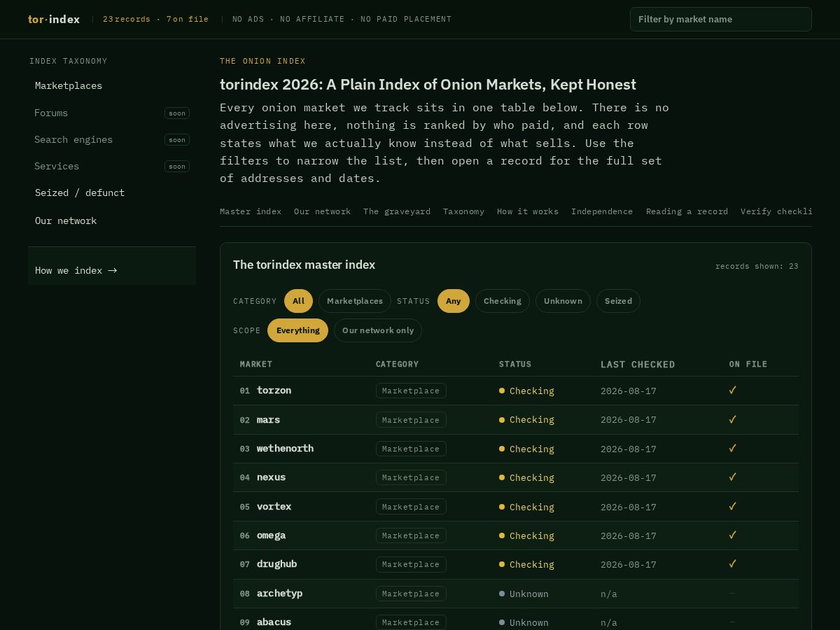Set scope to Everything
840x630 pixels.
(x=297, y=330)
